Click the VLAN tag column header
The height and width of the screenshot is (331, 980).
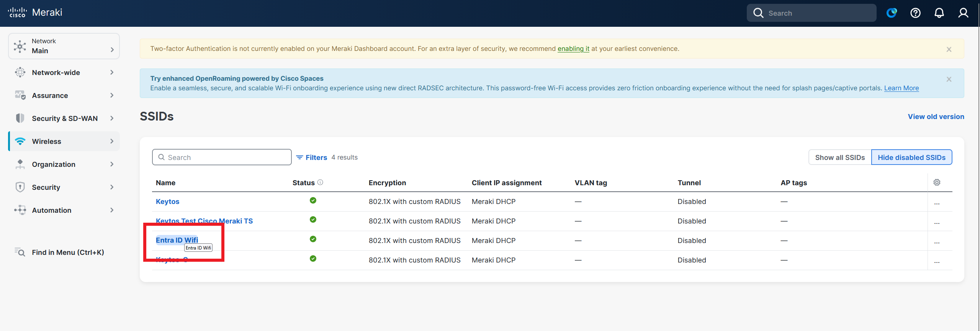pyautogui.click(x=591, y=183)
